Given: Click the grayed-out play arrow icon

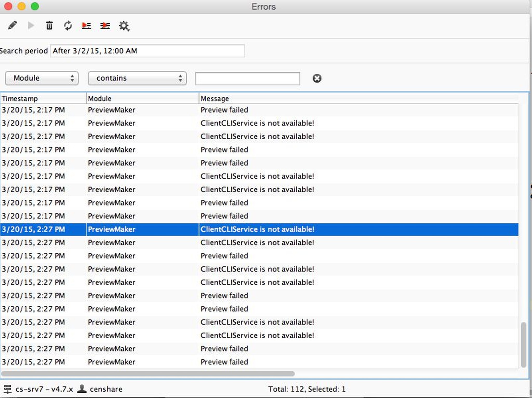Looking at the screenshot, I should click(31, 25).
